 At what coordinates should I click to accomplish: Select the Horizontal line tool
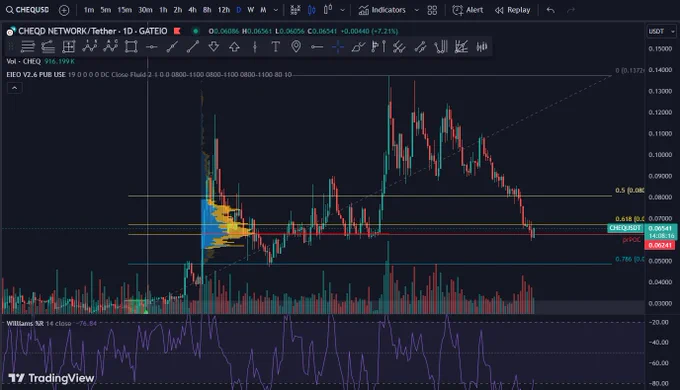click(151, 46)
